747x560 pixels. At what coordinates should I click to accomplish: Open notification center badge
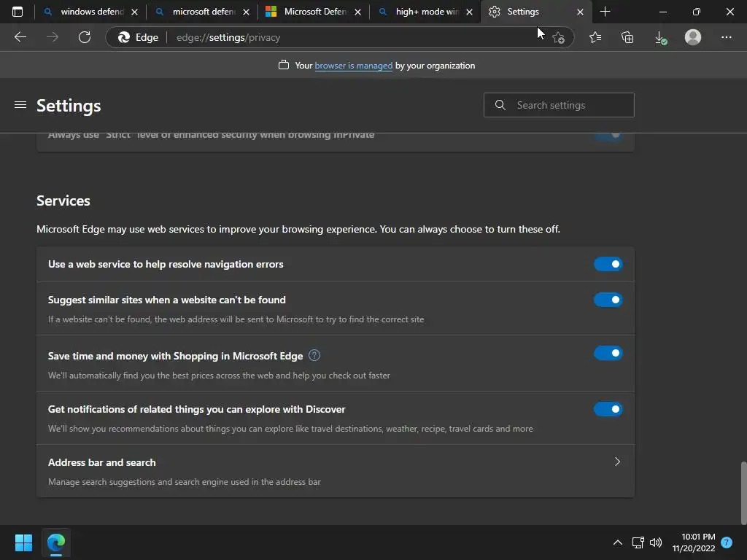click(x=727, y=542)
